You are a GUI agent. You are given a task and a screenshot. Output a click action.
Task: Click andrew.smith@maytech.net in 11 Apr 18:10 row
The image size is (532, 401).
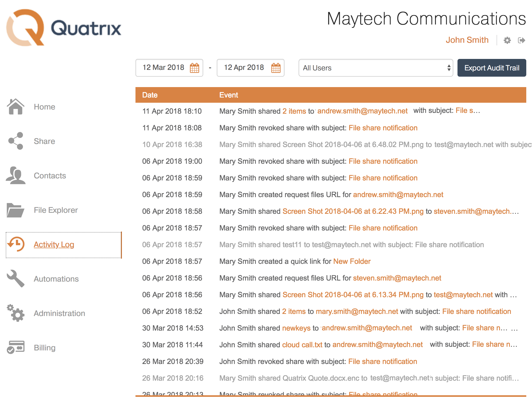(x=362, y=111)
